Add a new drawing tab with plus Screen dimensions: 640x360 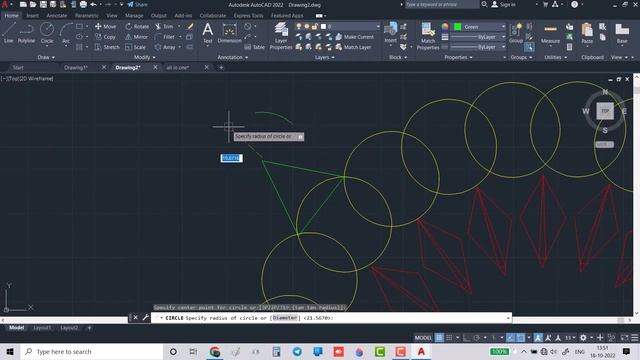click(221, 67)
